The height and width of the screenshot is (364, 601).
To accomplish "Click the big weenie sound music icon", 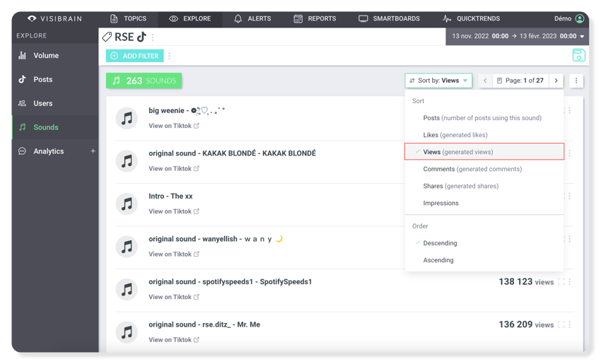I will click(x=127, y=119).
